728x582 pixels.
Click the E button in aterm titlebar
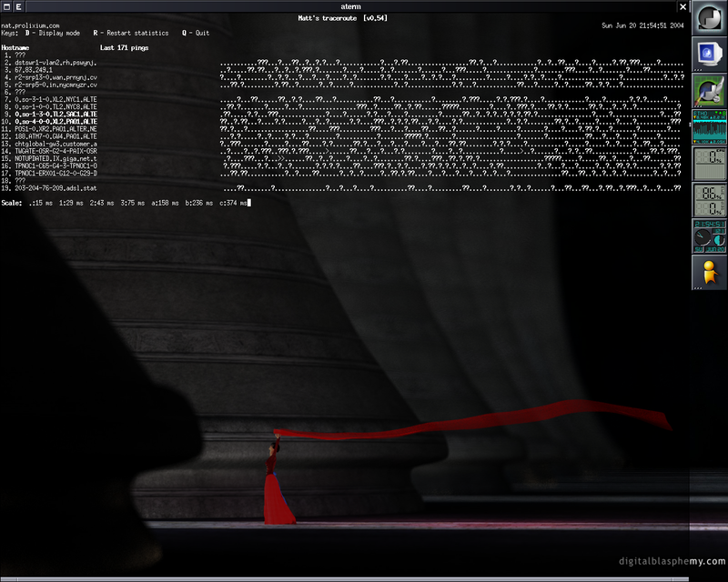point(18,6)
